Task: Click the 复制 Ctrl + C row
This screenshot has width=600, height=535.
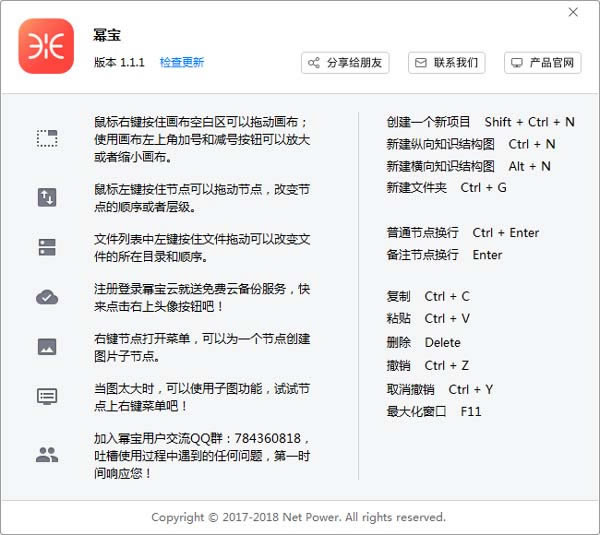Action: click(428, 297)
